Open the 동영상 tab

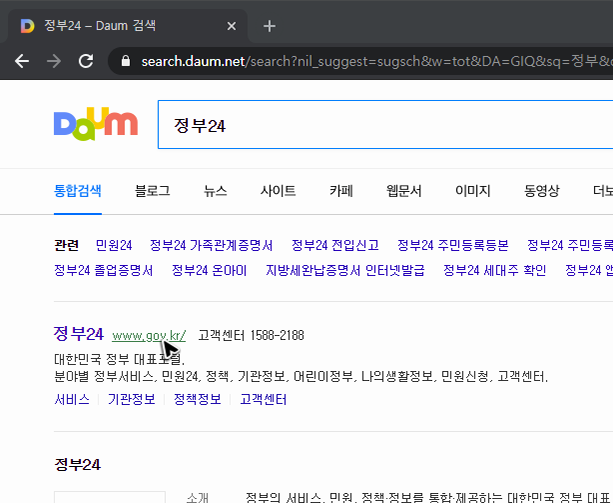coord(541,191)
